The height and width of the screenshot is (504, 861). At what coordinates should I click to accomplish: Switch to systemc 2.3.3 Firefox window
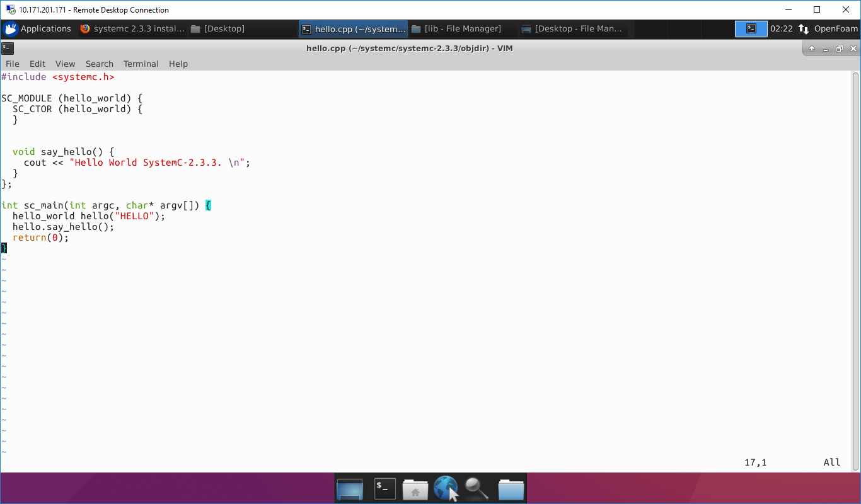(x=132, y=29)
